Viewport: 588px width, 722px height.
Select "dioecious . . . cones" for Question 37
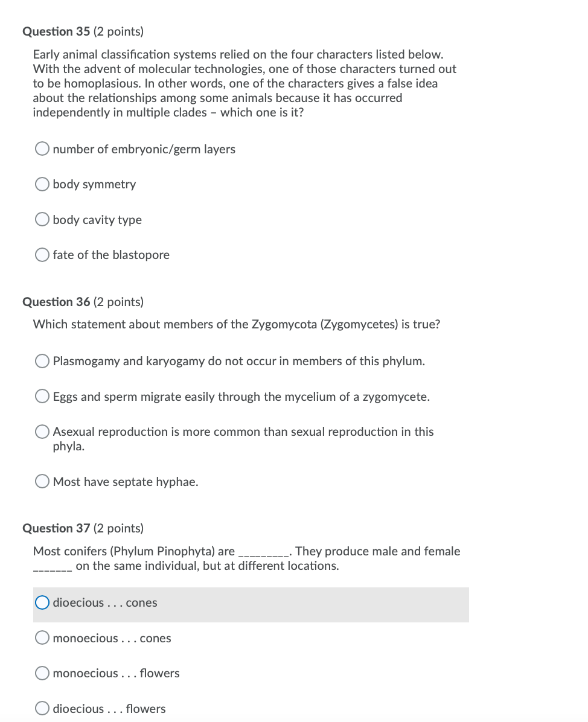click(x=42, y=602)
